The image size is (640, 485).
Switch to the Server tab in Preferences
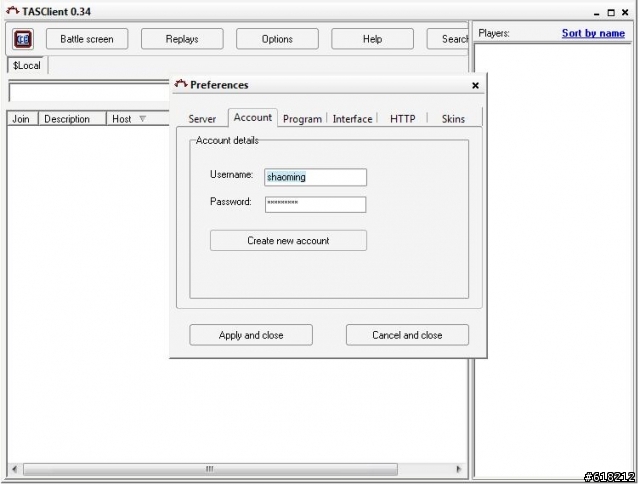(202, 119)
